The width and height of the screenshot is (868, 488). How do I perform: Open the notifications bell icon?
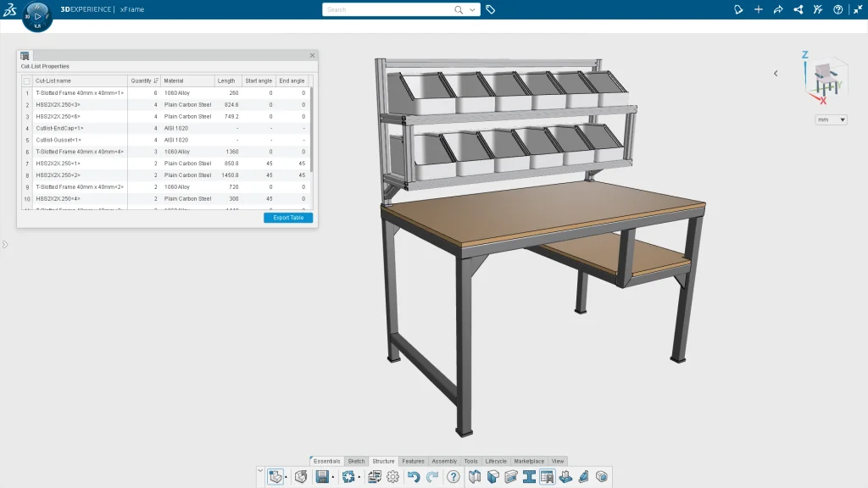point(738,10)
